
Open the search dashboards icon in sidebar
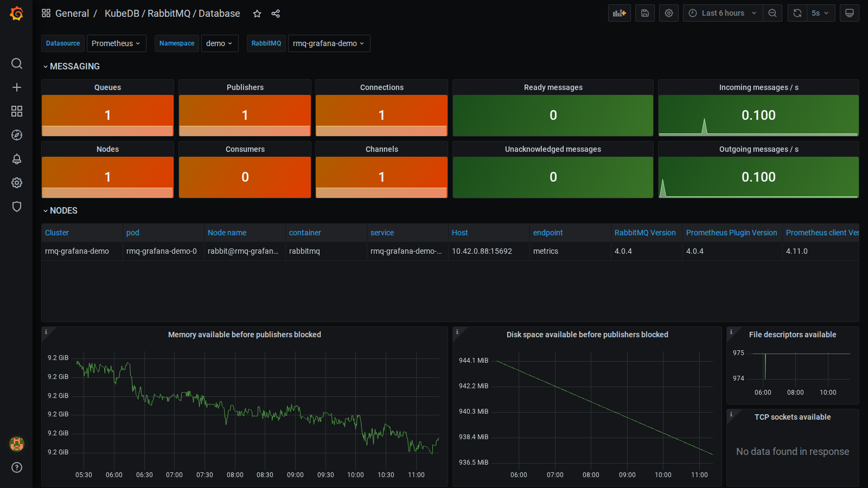(x=17, y=63)
